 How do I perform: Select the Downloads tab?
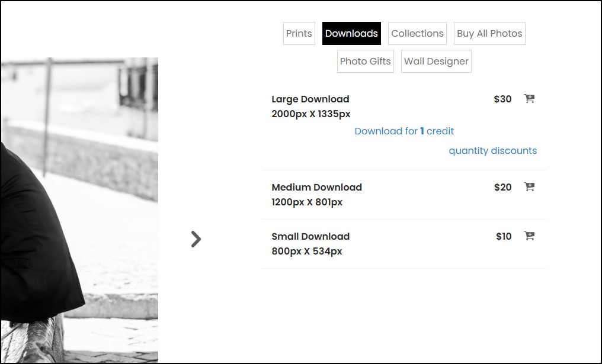point(351,33)
